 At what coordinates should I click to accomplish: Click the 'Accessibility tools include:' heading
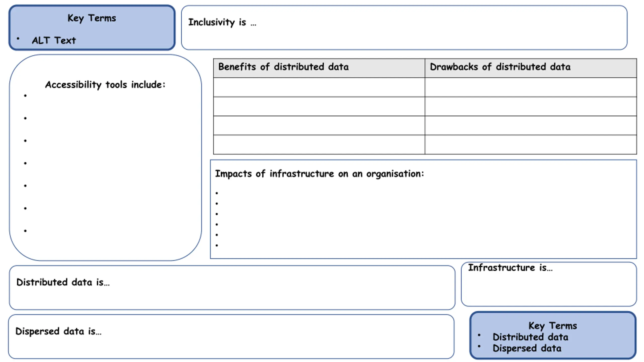coord(105,85)
